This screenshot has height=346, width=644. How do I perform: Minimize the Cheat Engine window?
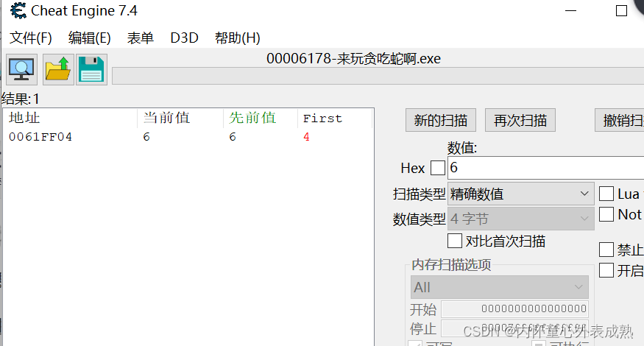coord(571,11)
